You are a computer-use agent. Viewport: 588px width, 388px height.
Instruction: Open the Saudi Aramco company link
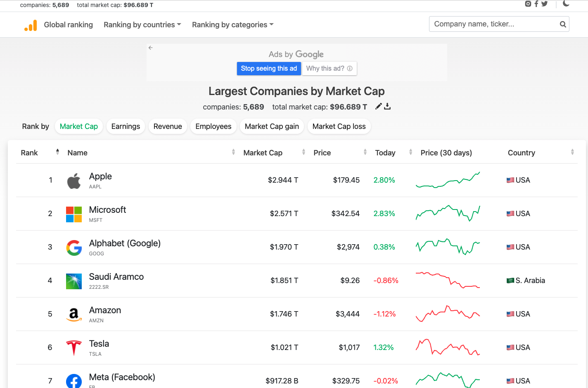click(116, 277)
